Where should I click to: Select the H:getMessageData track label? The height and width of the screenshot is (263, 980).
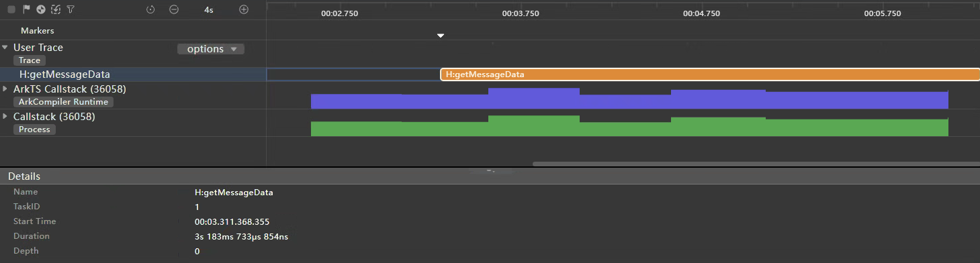(64, 74)
